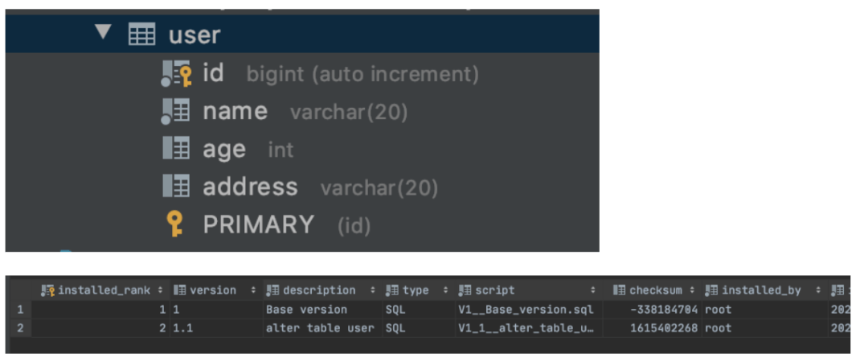Open sort arrows on installed_rank column
The image size is (868, 362).
coord(160,290)
